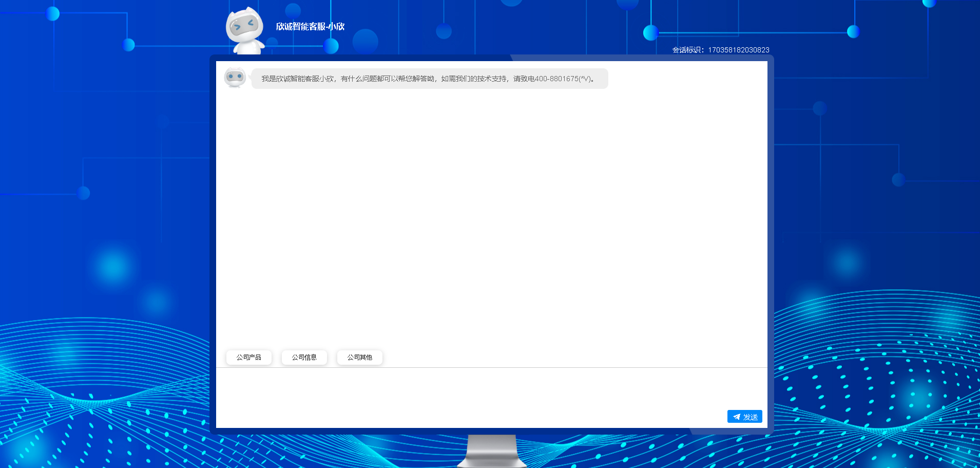Click the phone number 400-8801675 in greeting
Screen dimensions: 980x468
pos(556,79)
